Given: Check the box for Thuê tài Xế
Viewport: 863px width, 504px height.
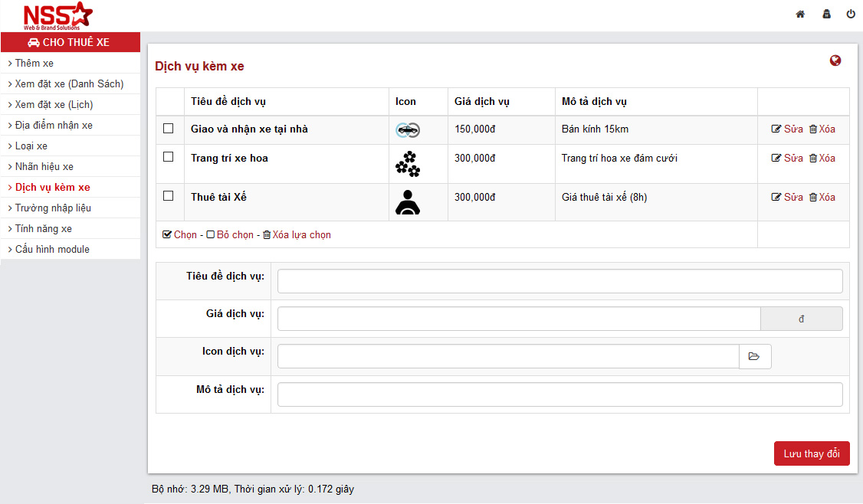Looking at the screenshot, I should [x=169, y=196].
